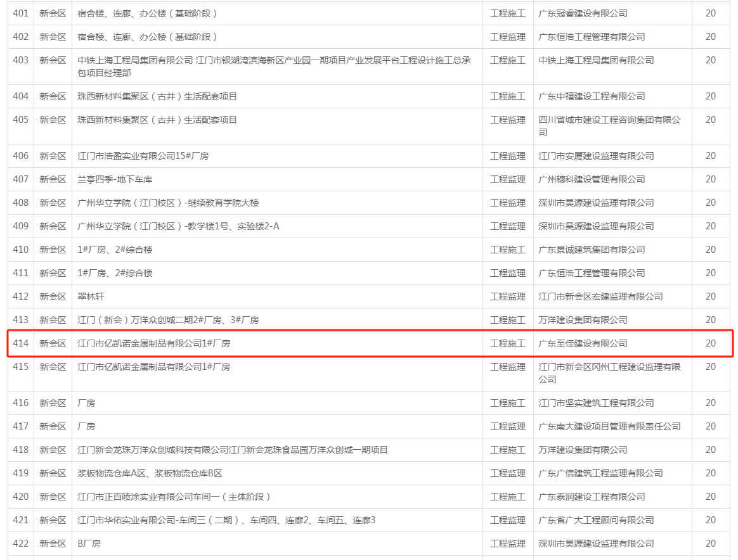Click 江门市亿凯诺金属制品 project in row 415
Screen dimensions: 738x560
coord(154,367)
